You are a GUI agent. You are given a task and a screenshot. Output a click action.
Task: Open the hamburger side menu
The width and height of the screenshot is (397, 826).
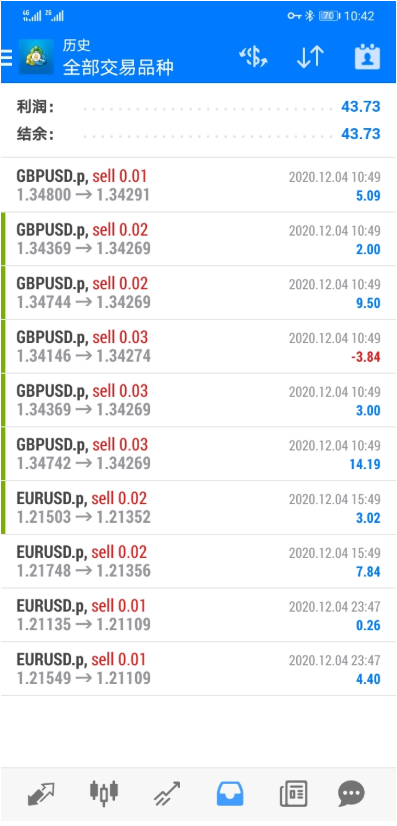click(x=6, y=57)
